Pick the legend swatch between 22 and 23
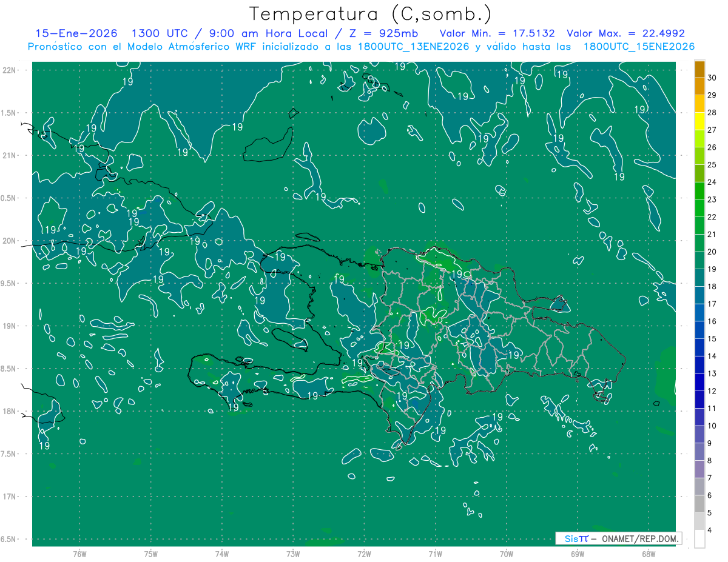Viewport: 728px width, 562px height. 699,209
